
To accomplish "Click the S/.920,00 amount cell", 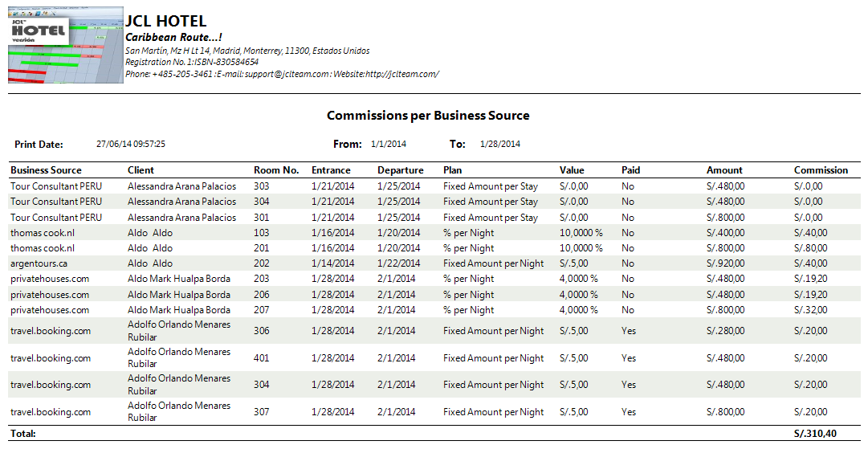I will [x=725, y=263].
